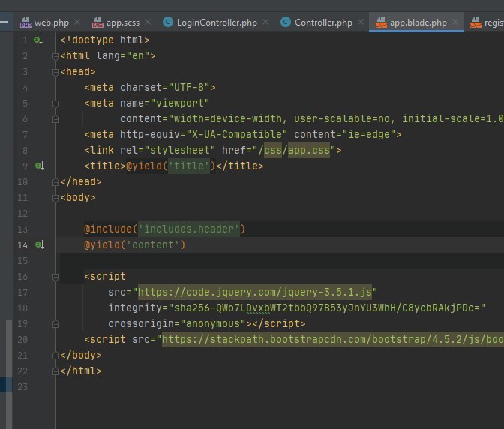The height and width of the screenshot is (429, 504).
Task: Close the web.php tab
Action: 77,22
